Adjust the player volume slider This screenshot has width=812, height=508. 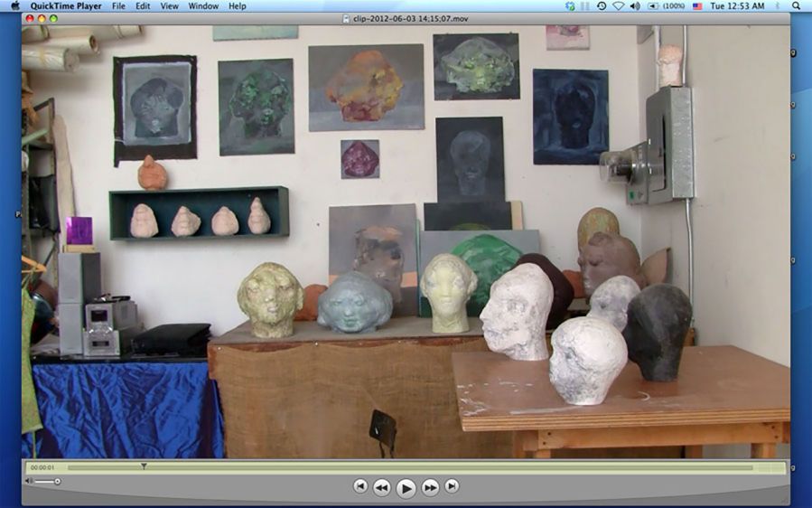coord(57,481)
